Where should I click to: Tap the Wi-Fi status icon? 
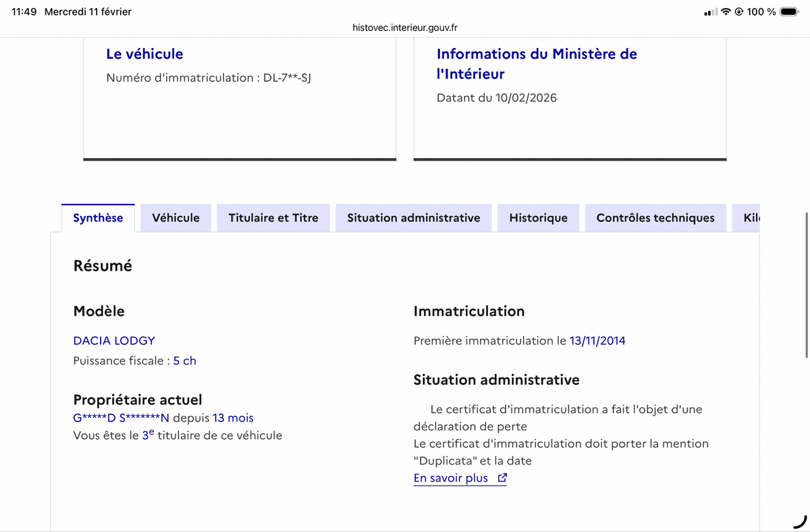726,11
